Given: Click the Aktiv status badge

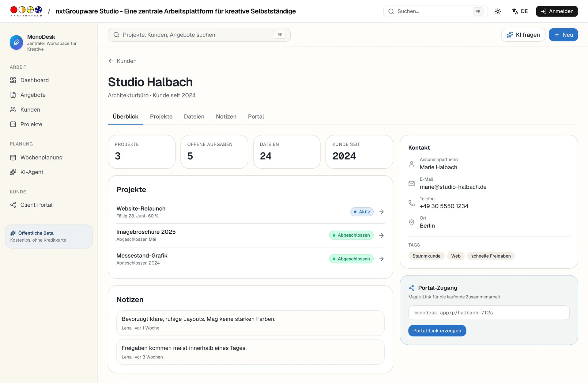Looking at the screenshot, I should (x=362, y=212).
